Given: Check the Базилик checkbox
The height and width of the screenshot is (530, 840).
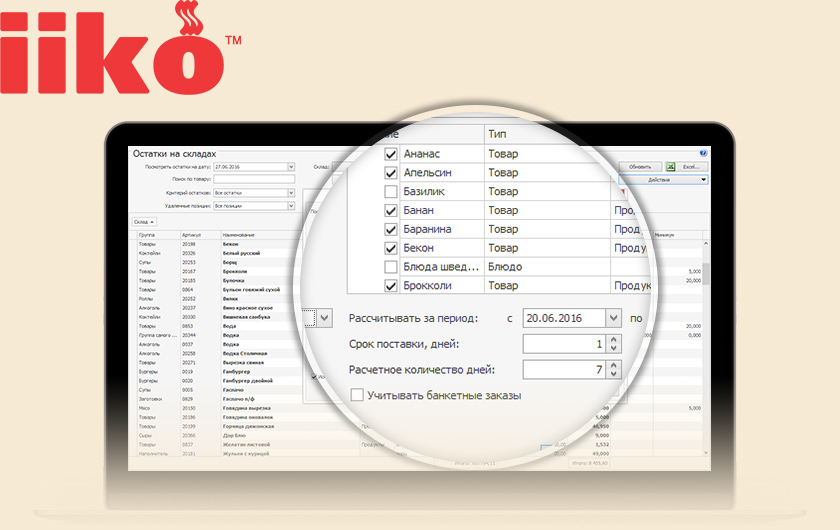Looking at the screenshot, I should pyautogui.click(x=391, y=192).
